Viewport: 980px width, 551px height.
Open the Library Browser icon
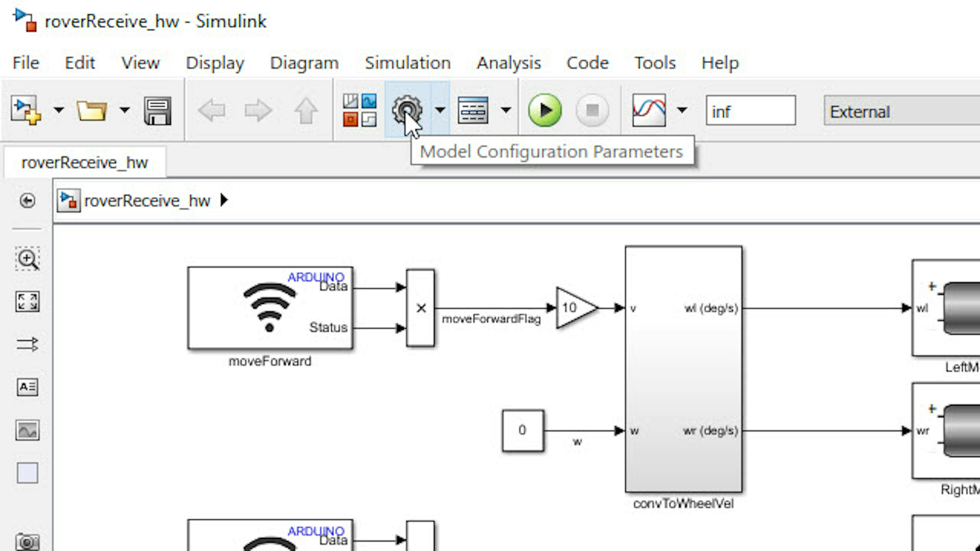click(x=359, y=110)
